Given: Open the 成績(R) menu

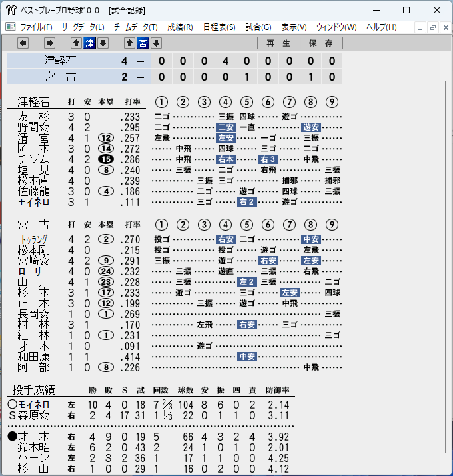Looking at the screenshot, I should point(180,27).
